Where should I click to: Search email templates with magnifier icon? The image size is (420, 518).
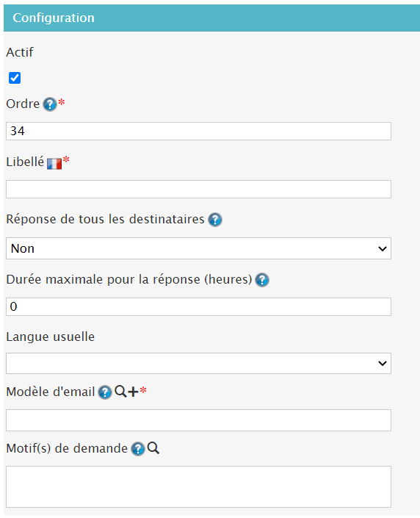120,392
